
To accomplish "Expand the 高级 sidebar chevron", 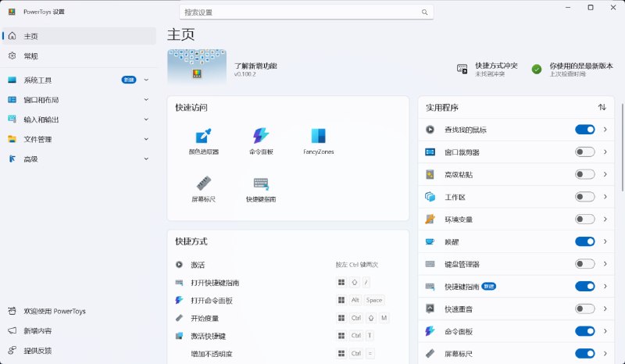I will [x=146, y=159].
